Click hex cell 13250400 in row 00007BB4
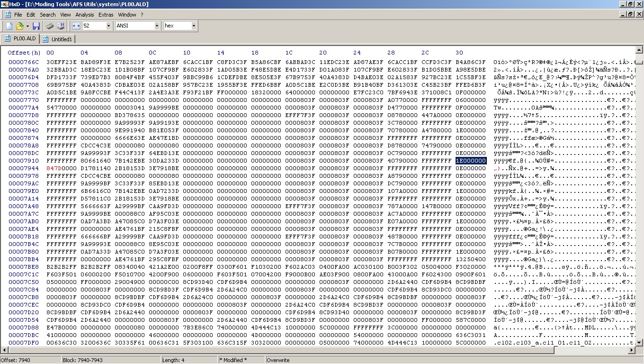Viewport: 644px width, 364px height. [471, 259]
